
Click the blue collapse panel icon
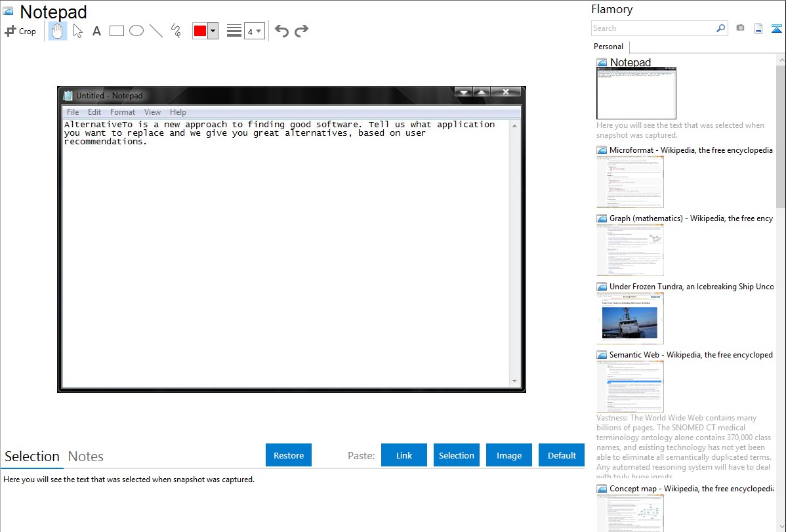click(776, 28)
